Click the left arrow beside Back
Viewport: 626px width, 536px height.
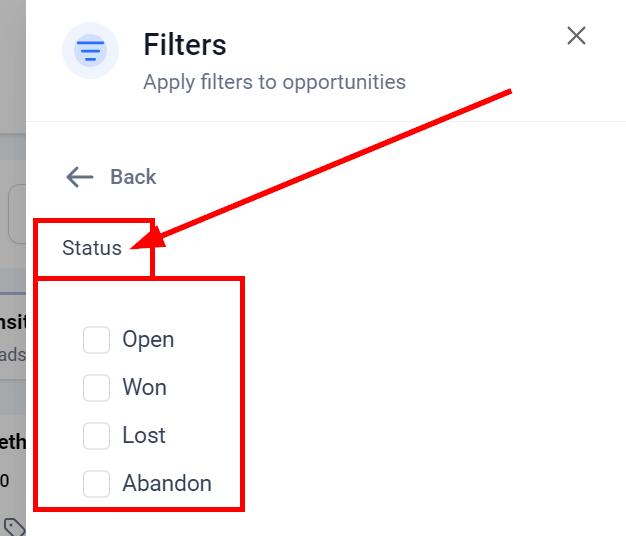[79, 177]
